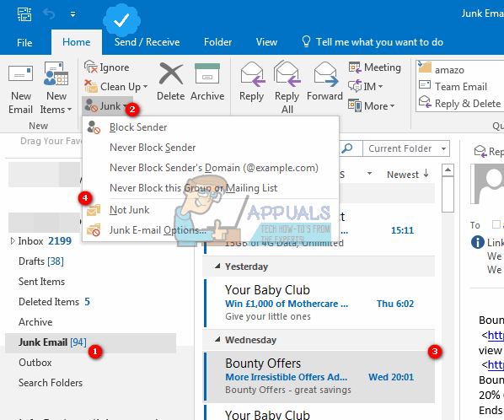The image size is (504, 420).
Task: Click the Junk dropdown button
Action: tap(107, 105)
